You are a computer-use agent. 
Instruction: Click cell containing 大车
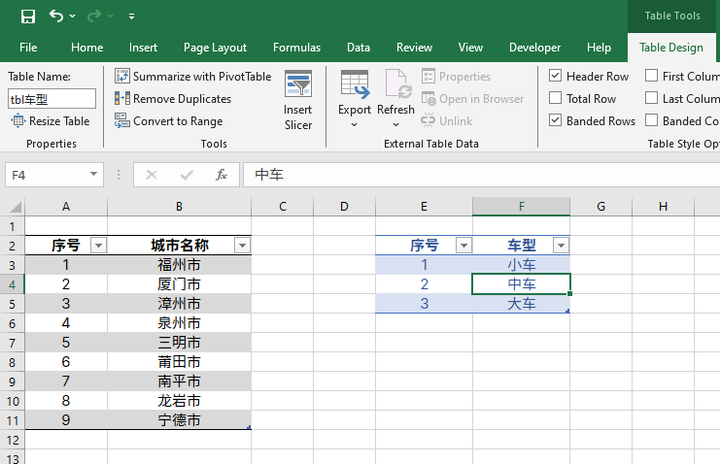[x=521, y=304]
